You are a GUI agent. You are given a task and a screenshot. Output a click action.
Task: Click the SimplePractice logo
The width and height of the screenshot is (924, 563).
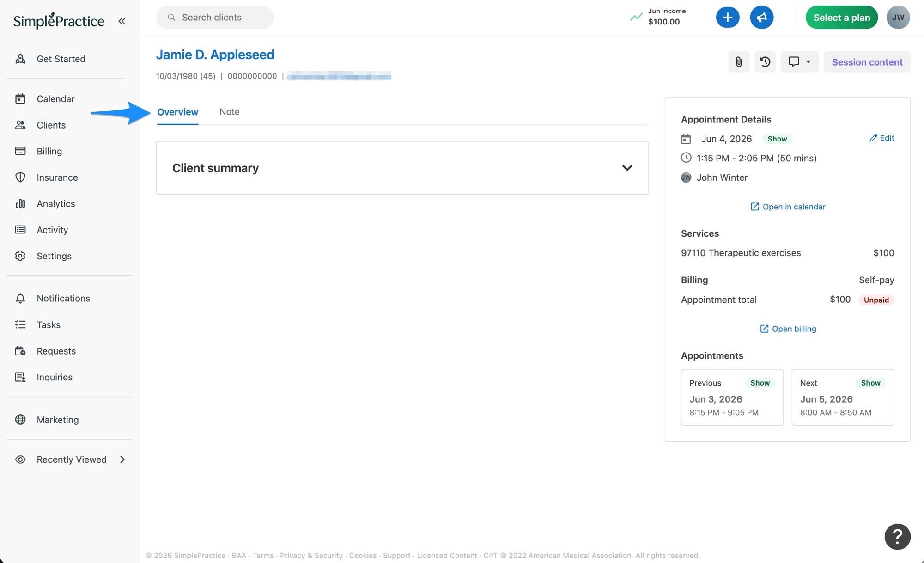[59, 20]
